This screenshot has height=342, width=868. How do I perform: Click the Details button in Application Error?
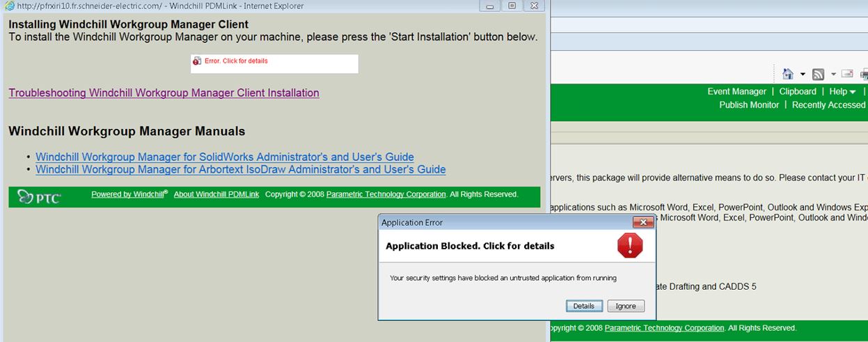click(x=584, y=306)
